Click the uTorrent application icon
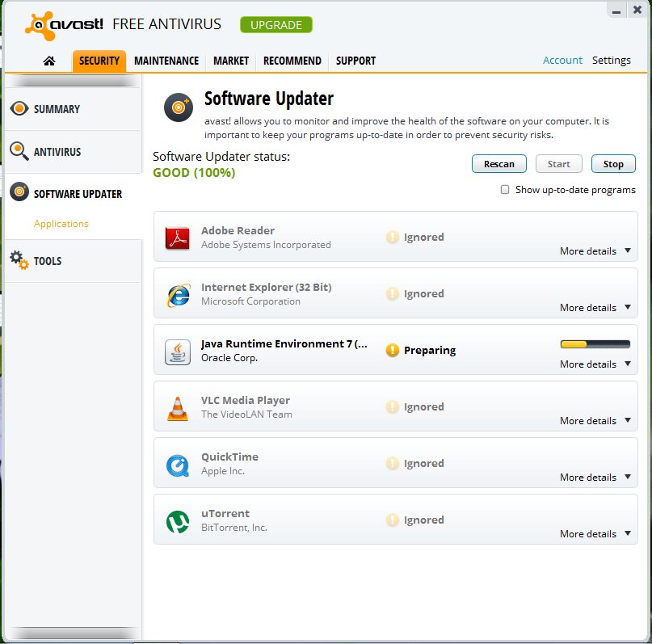 click(177, 521)
